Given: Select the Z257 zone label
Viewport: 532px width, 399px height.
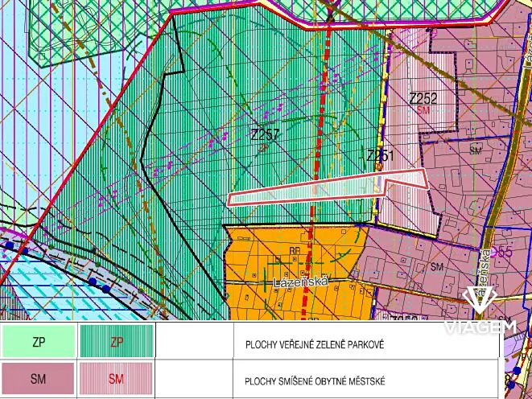Looking at the screenshot, I should pyautogui.click(x=265, y=135).
